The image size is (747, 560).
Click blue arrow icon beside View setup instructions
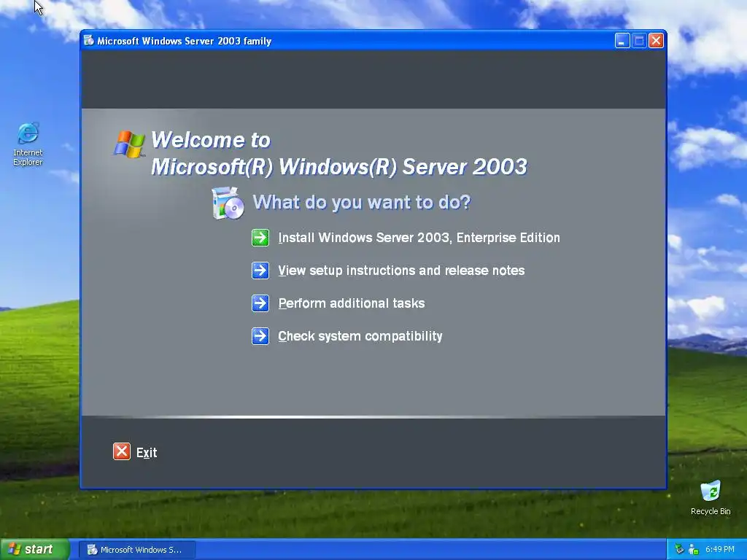tap(260, 271)
